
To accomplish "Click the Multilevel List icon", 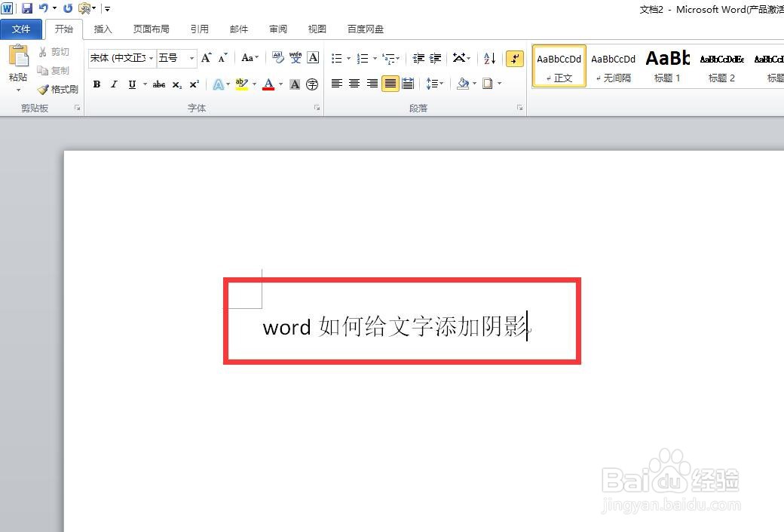I will (x=388, y=59).
